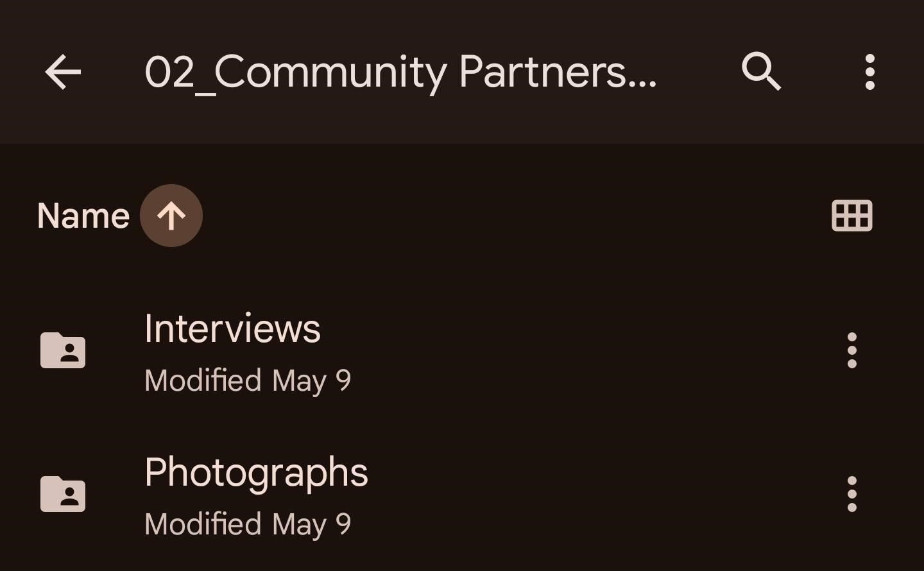Tap the person badge on Photographs folder
924x571 pixels.
point(69,497)
